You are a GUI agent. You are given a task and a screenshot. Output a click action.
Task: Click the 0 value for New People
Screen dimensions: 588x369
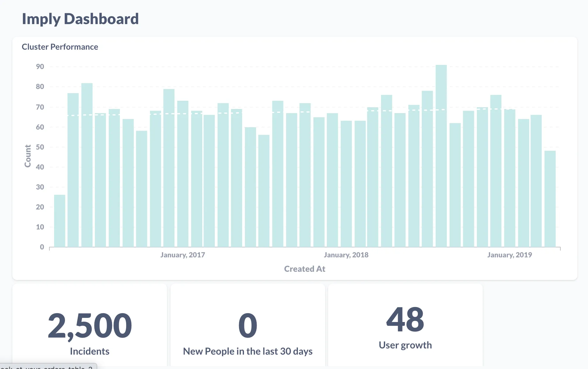[248, 326]
